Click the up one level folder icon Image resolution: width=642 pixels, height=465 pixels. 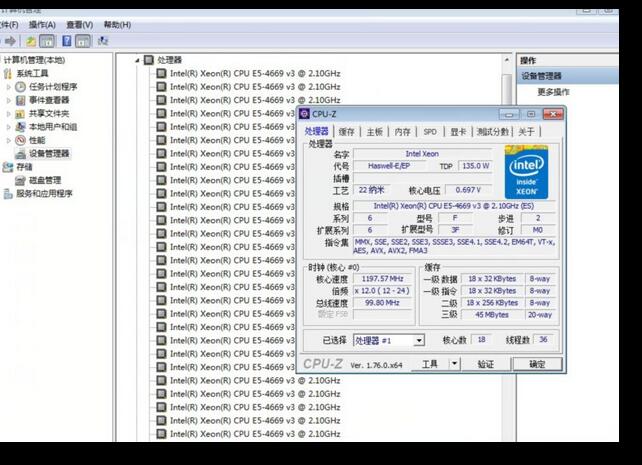31,41
